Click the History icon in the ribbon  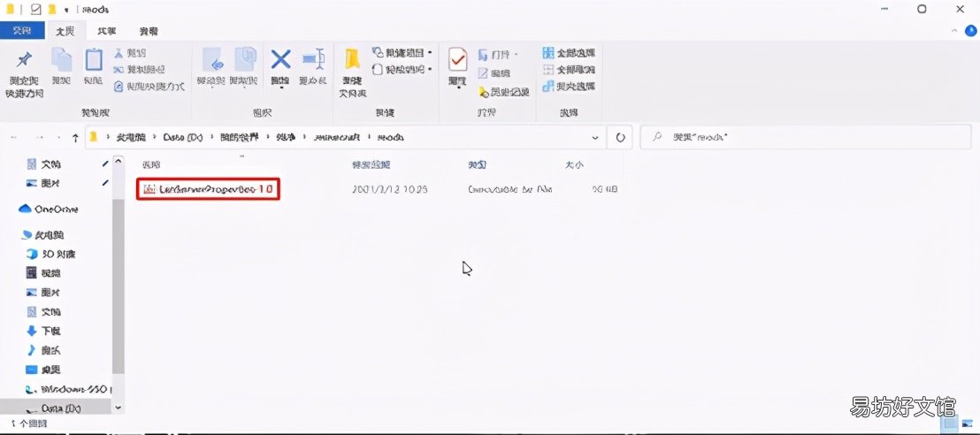point(504,92)
